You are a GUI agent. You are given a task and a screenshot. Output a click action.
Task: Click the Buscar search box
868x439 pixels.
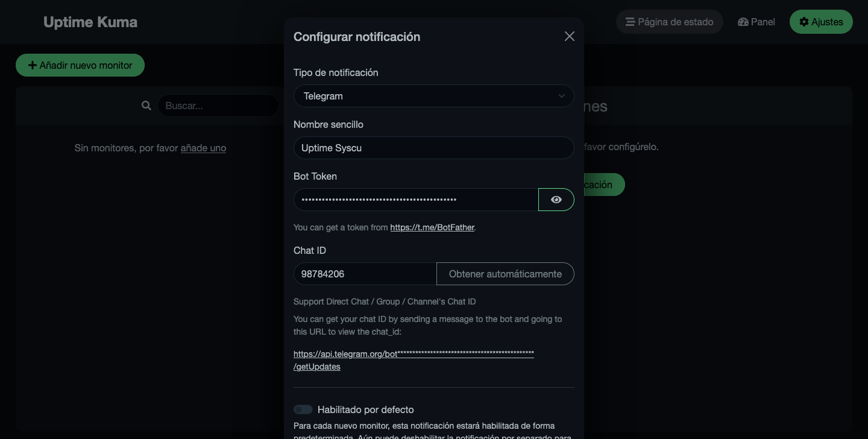coord(218,106)
